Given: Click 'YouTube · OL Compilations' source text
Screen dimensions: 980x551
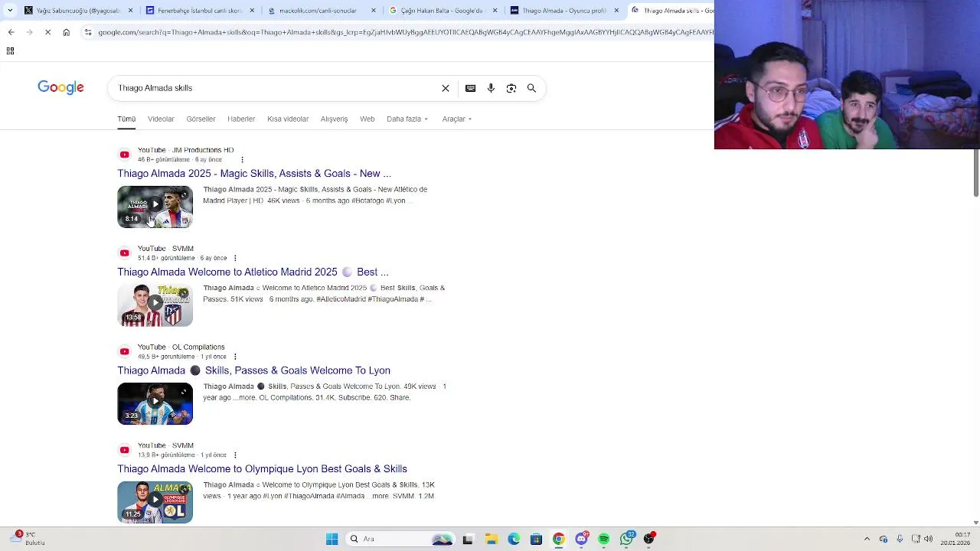Looking at the screenshot, I should pos(181,347).
